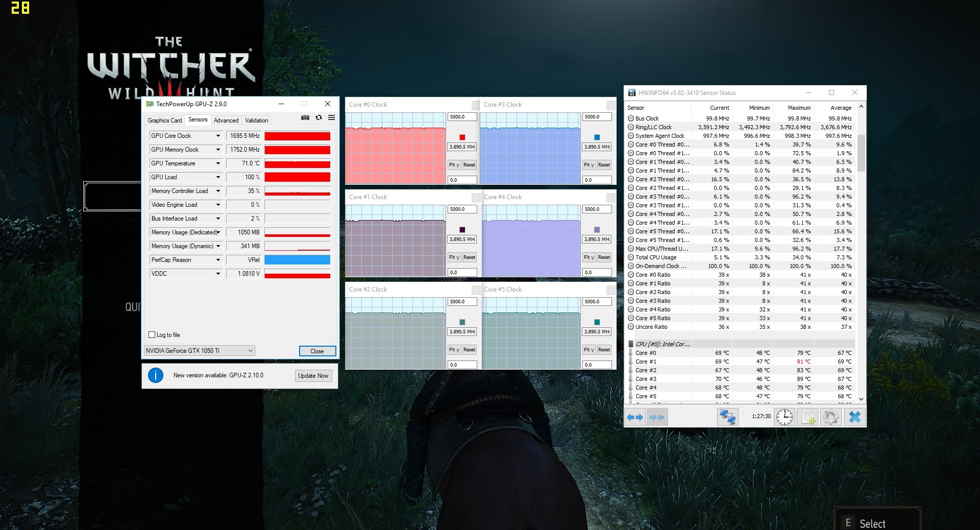Screen dimensions: 980x530
Task: Click dark purple swatch in Core #1 Clock
Action: point(462,230)
